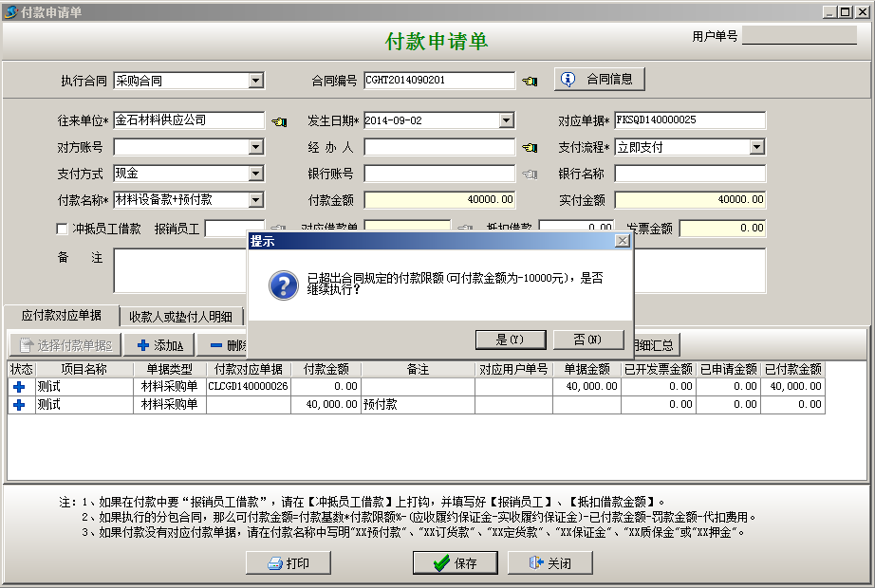Close the 提示 dialog with the X icon
The width and height of the screenshot is (875, 588).
tap(622, 241)
